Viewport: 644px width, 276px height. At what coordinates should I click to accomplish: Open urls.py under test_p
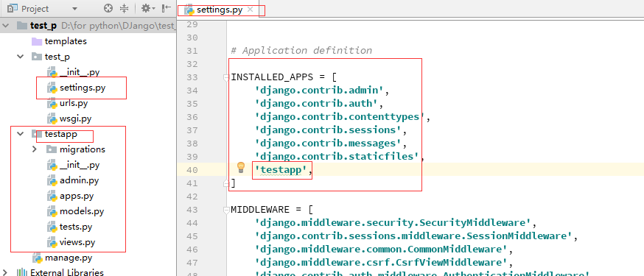coord(74,103)
